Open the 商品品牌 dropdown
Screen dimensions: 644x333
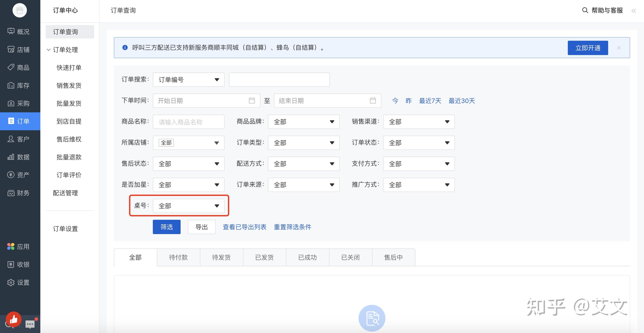tap(304, 122)
